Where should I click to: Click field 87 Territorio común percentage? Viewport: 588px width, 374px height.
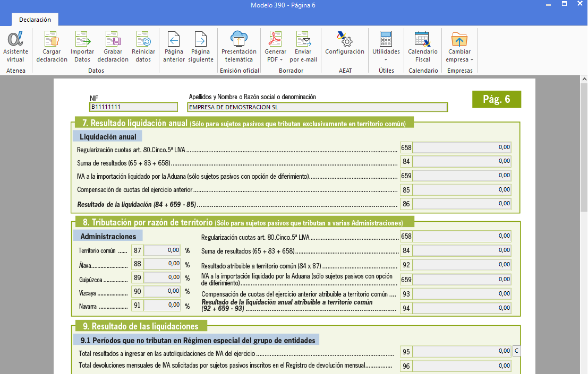tap(162, 250)
